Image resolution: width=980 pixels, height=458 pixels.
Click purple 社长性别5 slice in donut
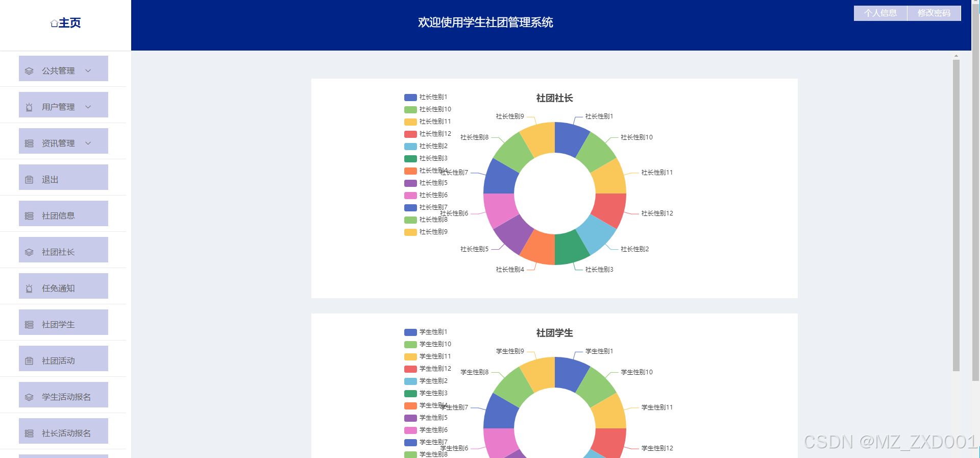point(516,233)
